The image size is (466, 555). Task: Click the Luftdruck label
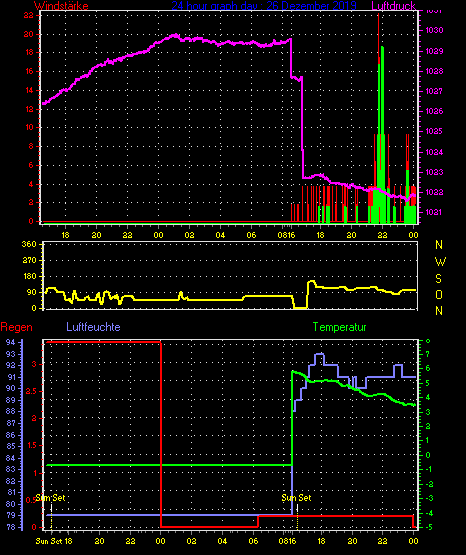[393, 6]
